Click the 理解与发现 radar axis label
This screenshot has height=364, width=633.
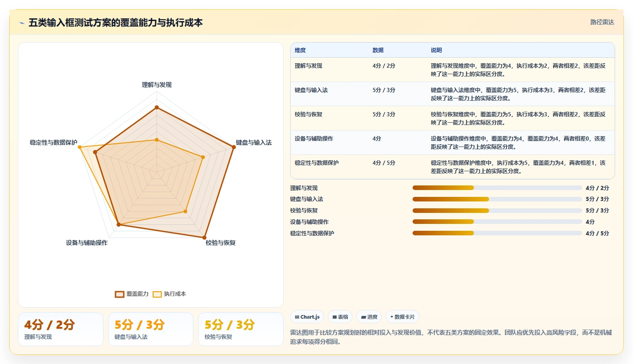[157, 85]
